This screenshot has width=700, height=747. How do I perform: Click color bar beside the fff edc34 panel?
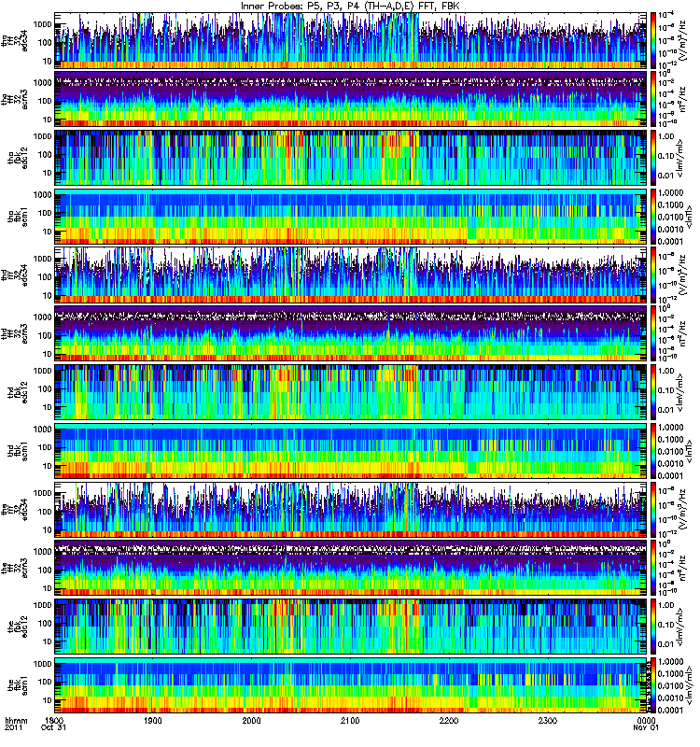click(x=652, y=510)
